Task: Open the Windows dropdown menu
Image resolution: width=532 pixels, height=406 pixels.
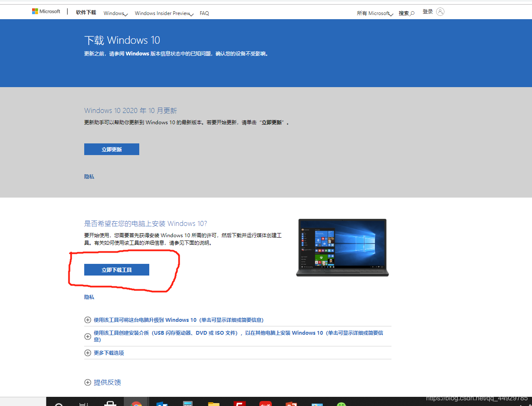Action: pos(115,13)
